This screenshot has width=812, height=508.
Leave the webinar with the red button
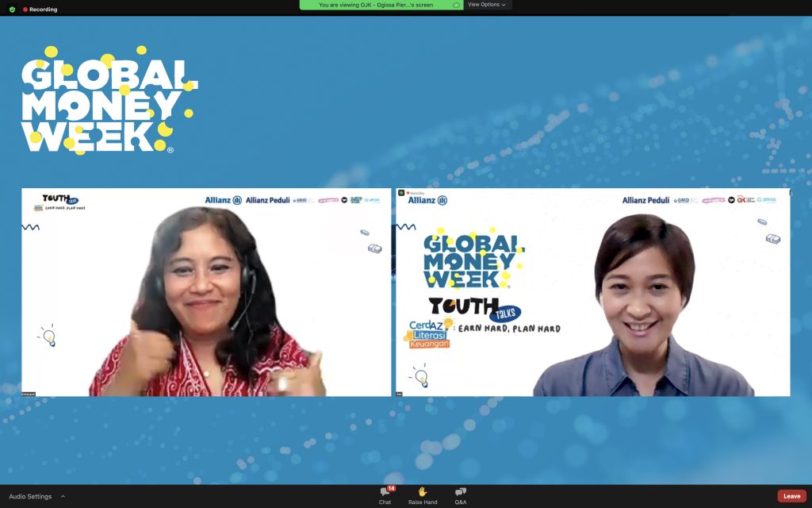792,496
